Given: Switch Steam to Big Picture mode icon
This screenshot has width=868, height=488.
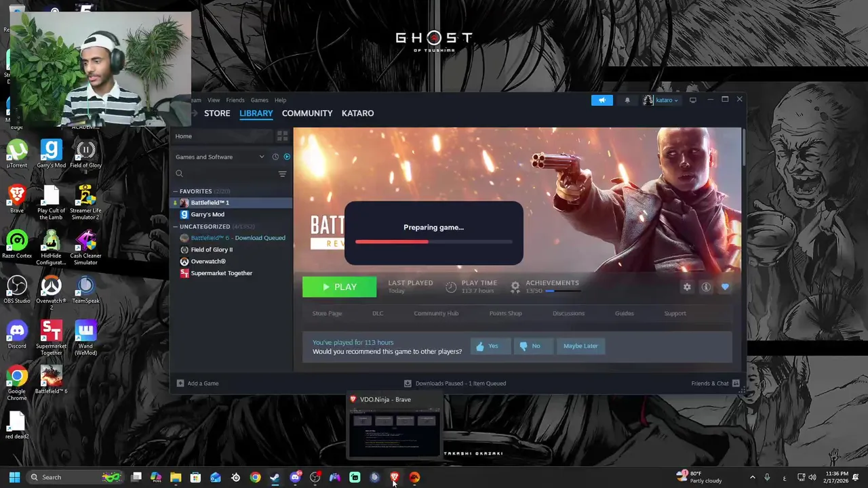Looking at the screenshot, I should (692, 100).
